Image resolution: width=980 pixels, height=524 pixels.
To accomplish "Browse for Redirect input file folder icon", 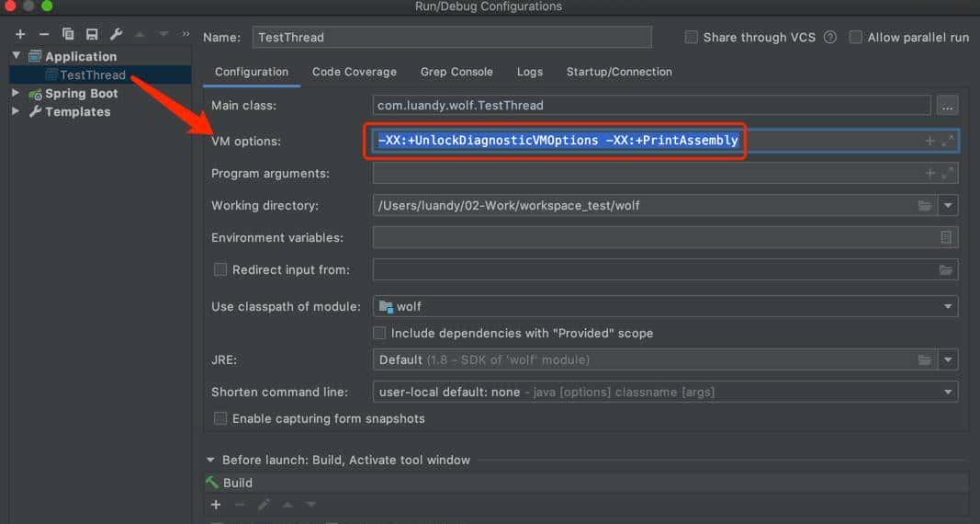I will pyautogui.click(x=946, y=269).
